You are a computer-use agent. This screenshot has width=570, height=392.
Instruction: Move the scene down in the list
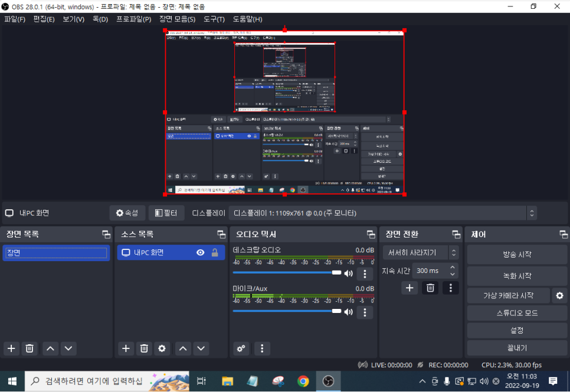(x=68, y=348)
